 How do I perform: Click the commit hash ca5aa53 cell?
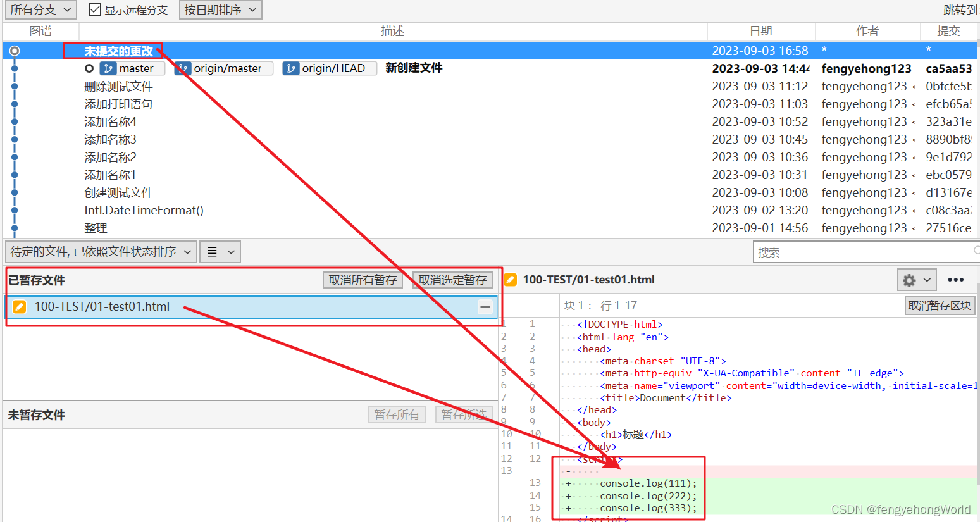(949, 68)
